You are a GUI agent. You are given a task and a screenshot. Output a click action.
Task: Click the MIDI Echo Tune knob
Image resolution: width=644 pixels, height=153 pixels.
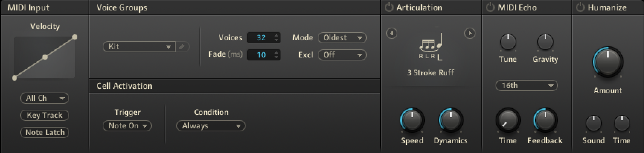click(508, 42)
